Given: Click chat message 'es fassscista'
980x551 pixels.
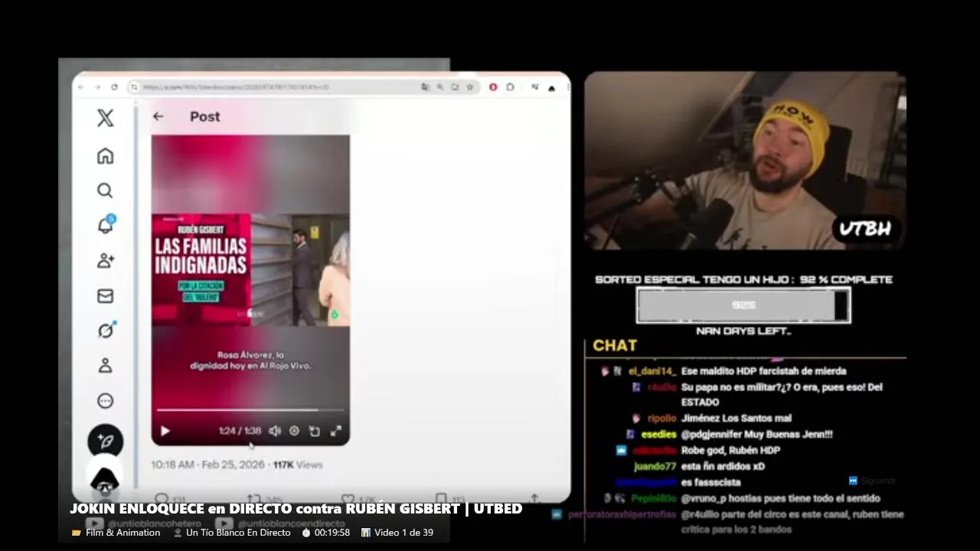Looking at the screenshot, I should pyautogui.click(x=710, y=483).
